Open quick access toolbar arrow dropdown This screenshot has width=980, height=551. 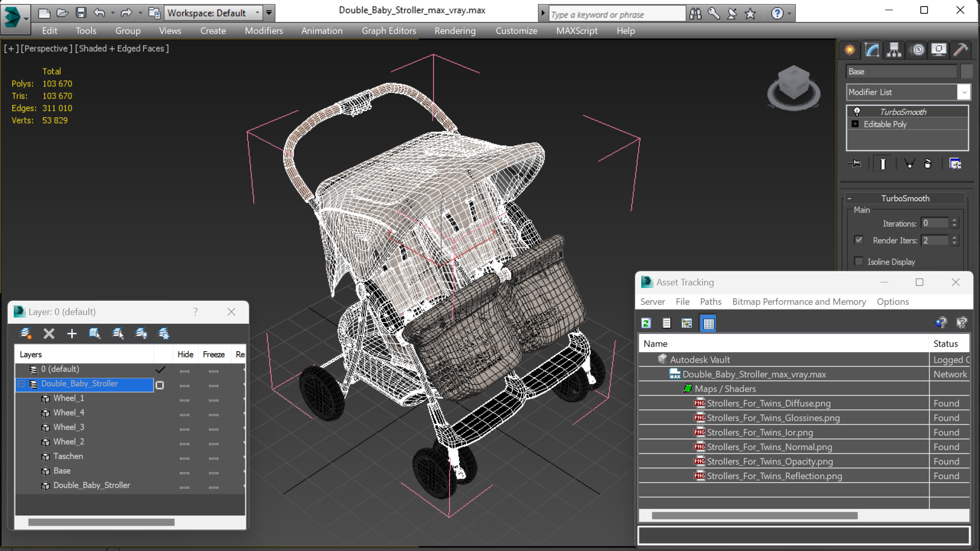pos(269,13)
